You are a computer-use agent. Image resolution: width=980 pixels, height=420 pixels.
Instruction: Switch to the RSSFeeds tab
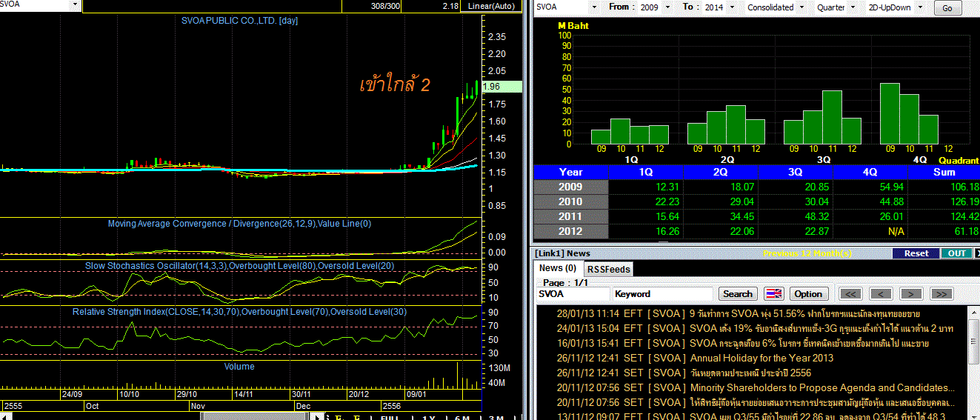coord(608,269)
